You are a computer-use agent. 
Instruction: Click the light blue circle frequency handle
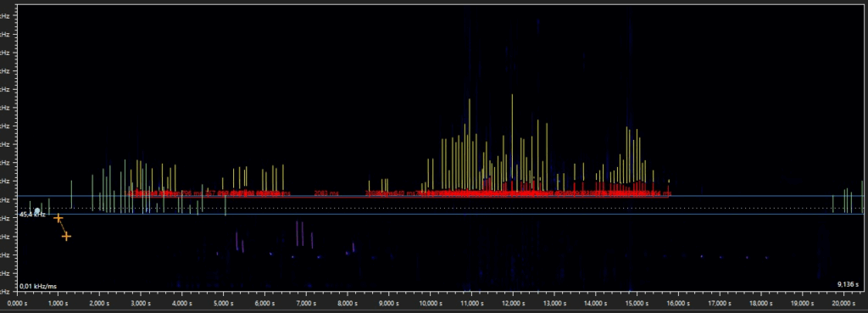pos(37,210)
